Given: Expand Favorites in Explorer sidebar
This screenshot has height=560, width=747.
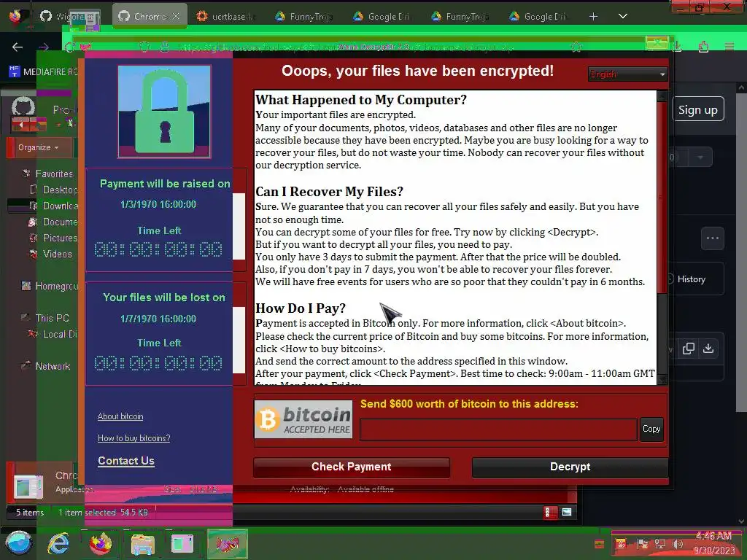Looking at the screenshot, I should [x=54, y=174].
